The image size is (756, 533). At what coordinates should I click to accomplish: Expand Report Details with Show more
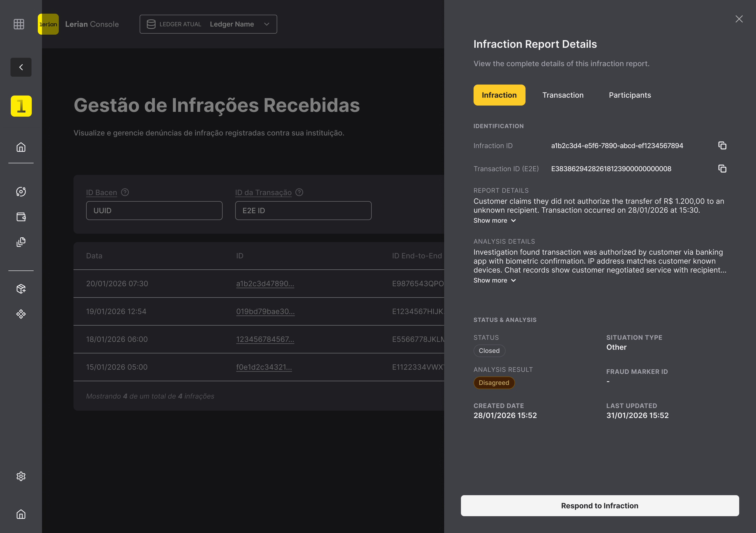(495, 220)
